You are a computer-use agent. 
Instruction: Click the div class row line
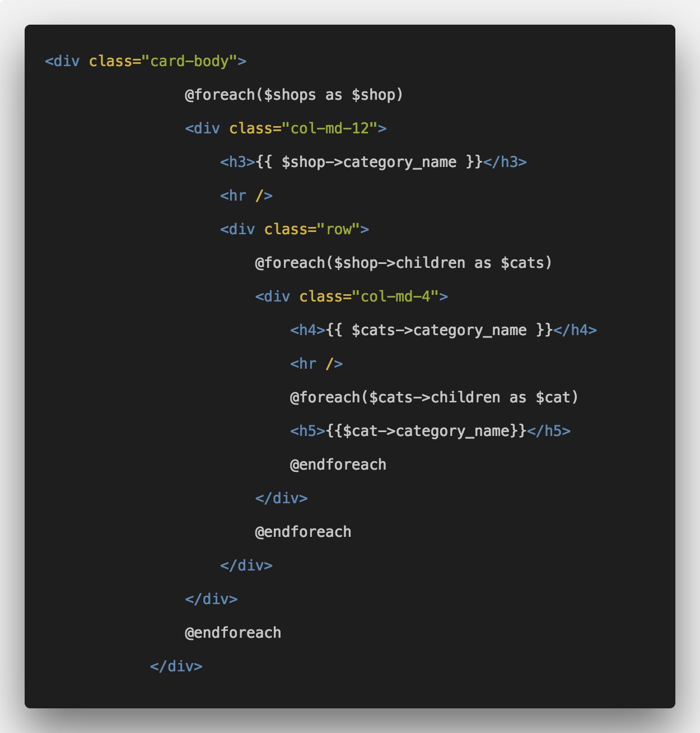tap(295, 229)
